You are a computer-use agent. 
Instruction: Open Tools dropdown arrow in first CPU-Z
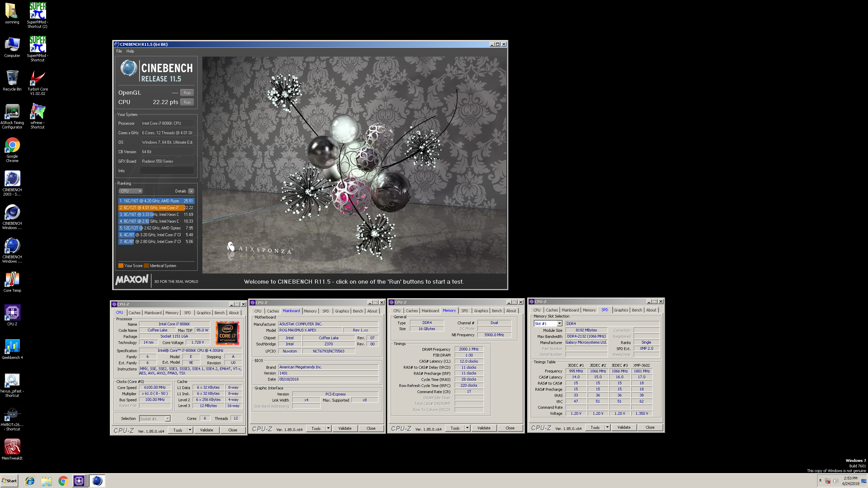[x=190, y=430]
